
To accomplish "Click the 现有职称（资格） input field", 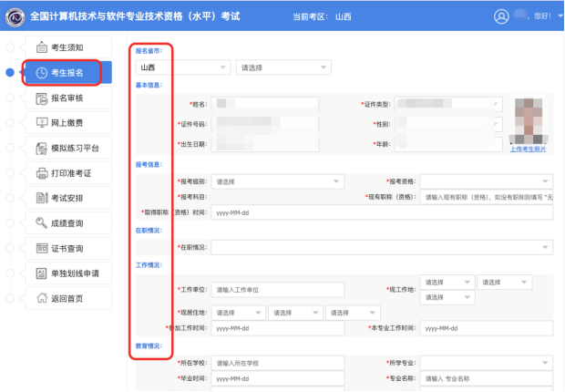I will pos(486,197).
